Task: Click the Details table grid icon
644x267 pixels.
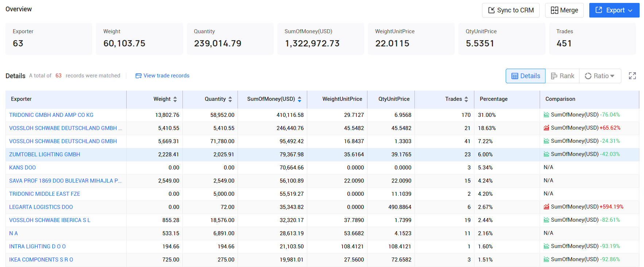Action: pos(515,76)
